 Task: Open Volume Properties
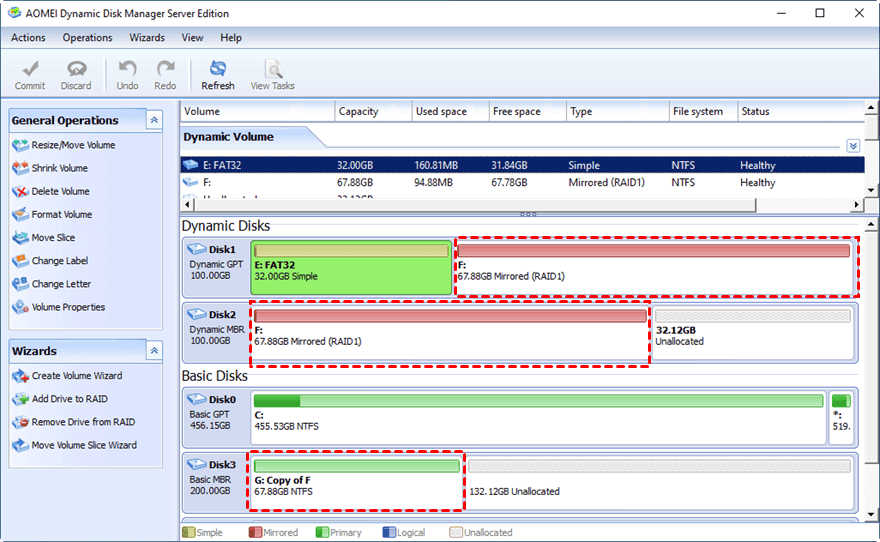tap(68, 307)
